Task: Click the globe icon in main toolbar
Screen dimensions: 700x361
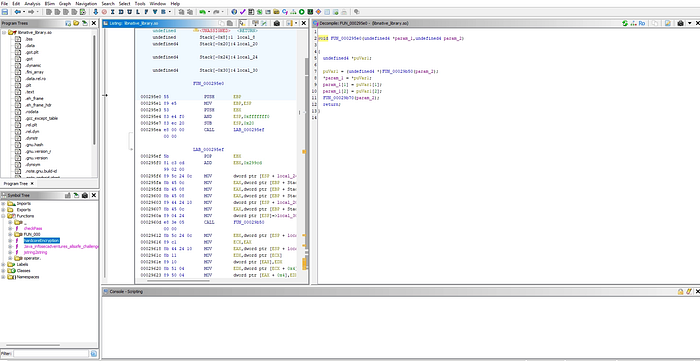Action: 234,12
